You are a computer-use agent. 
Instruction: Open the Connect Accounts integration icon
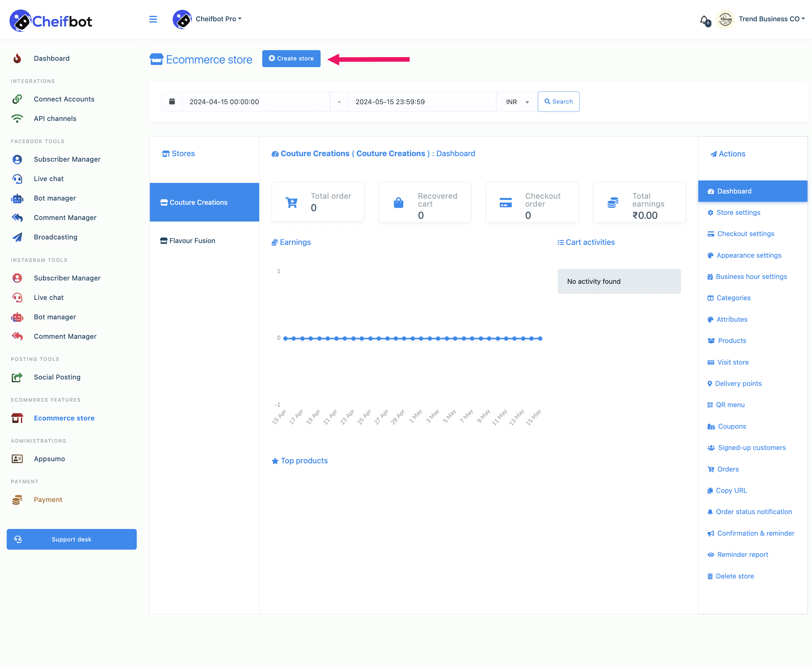tap(18, 99)
